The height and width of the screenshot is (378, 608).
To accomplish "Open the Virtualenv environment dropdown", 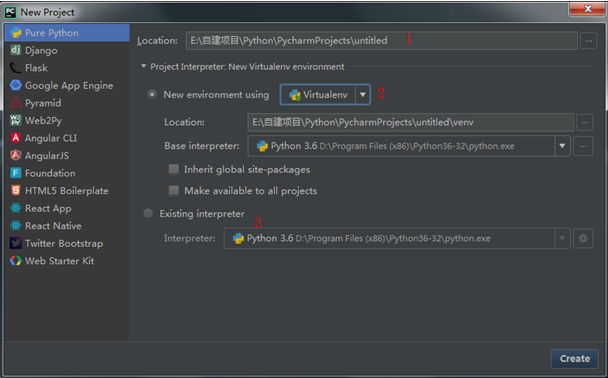I will click(325, 95).
